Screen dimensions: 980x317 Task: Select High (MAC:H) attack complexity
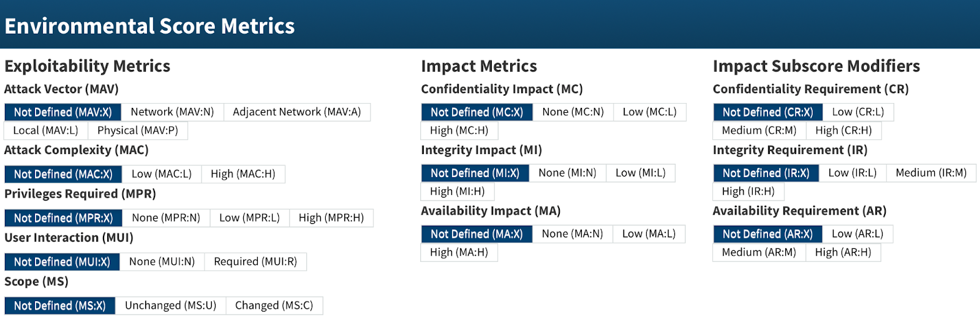[243, 174]
